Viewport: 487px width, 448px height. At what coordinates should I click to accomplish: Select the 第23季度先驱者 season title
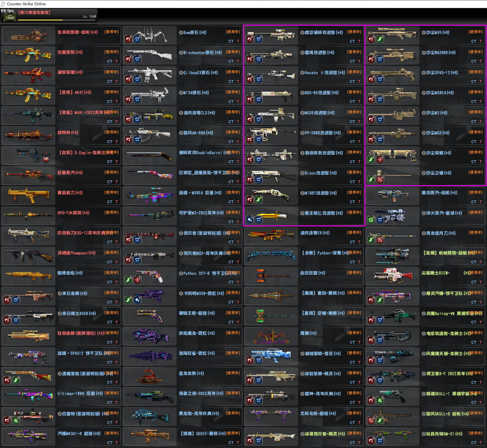pyautogui.click(x=34, y=13)
